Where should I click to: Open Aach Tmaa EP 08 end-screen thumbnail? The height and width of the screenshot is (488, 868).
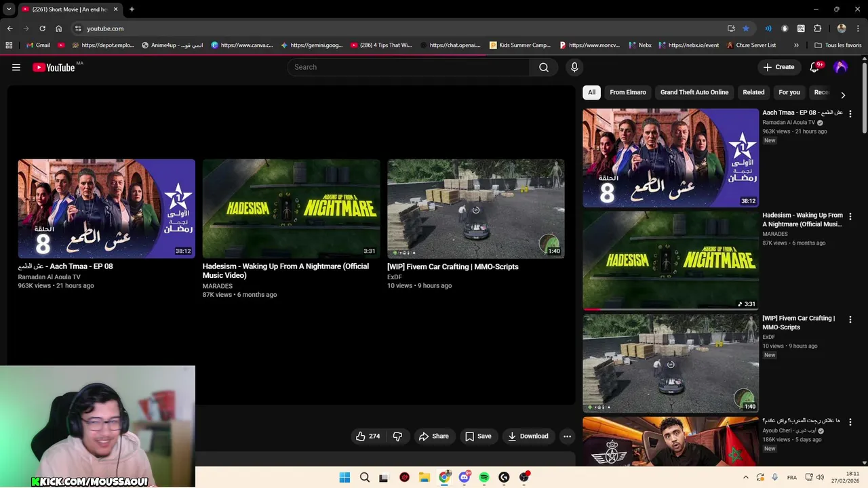point(106,209)
